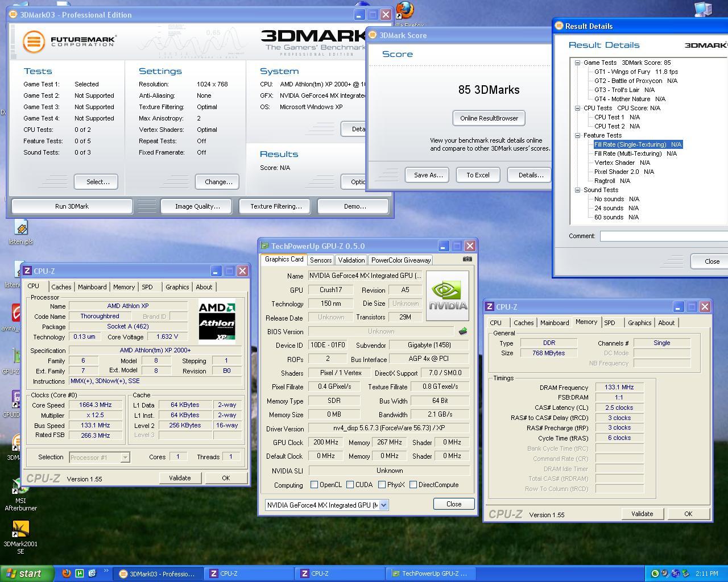Image resolution: width=728 pixels, height=582 pixels.
Task: Collapse Feature Tests tree node
Action: 577,135
